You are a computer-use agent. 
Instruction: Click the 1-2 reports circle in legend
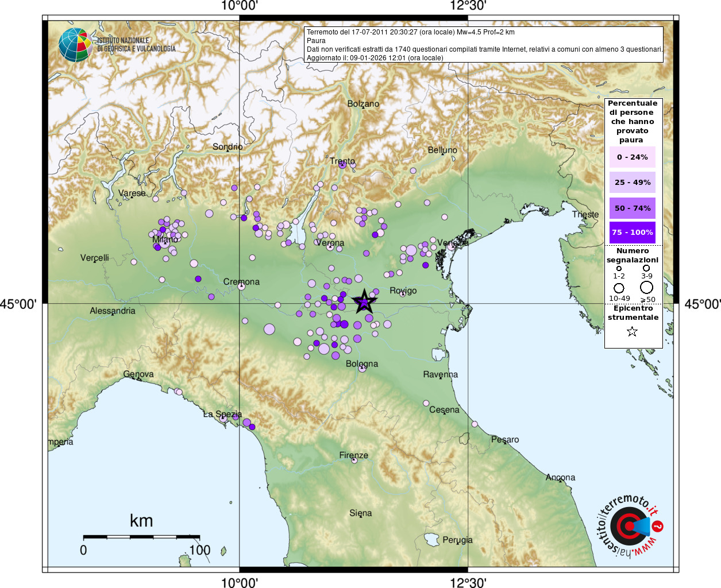[619, 268]
